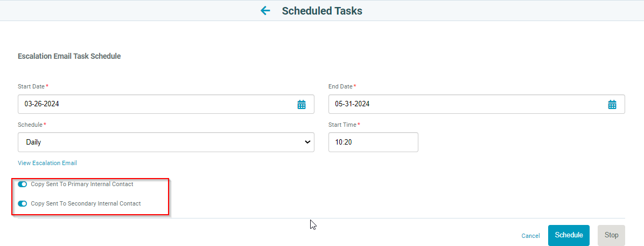Screen dimensions: 644x246
Task: Go back using the left arrow icon
Action: (265, 11)
